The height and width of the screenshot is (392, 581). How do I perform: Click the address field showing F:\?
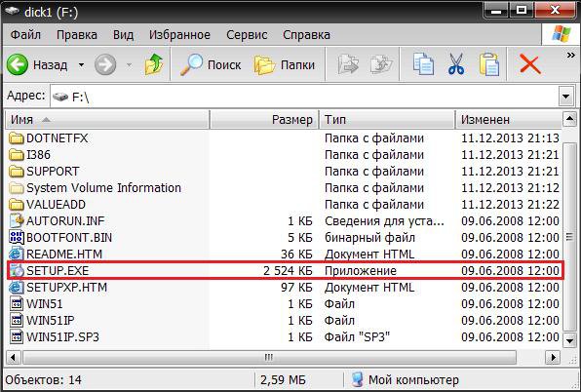click(x=304, y=98)
